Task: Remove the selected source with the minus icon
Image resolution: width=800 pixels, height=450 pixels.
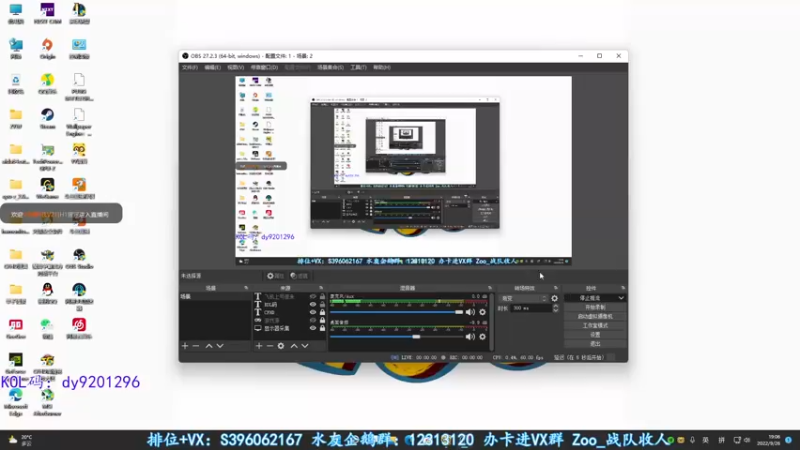Action: pyautogui.click(x=270, y=346)
